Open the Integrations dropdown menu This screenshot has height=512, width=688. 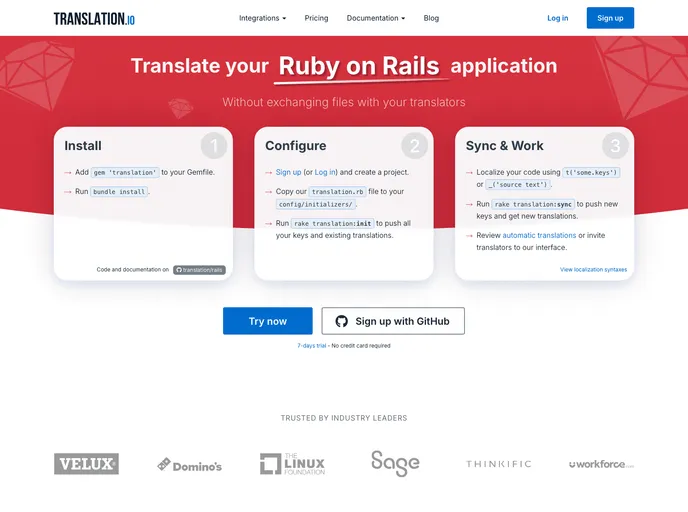(x=262, y=18)
